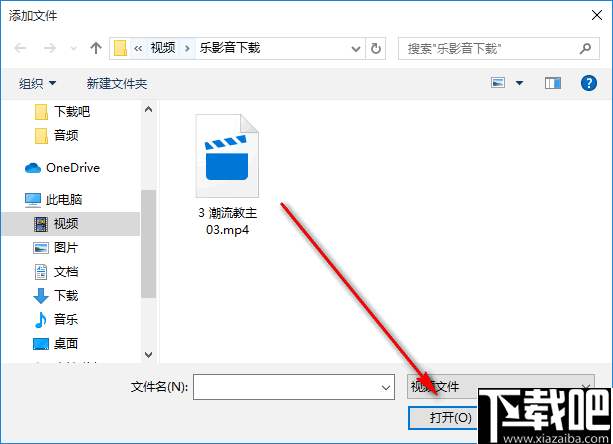The image size is (613, 444).
Task: Open 此电脑 in the navigation pane
Action: point(54,200)
